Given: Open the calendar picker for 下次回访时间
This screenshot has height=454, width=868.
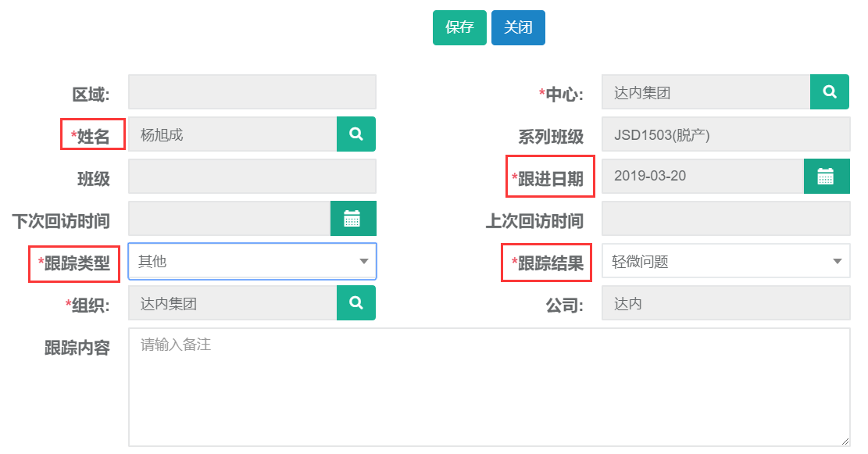Looking at the screenshot, I should (352, 219).
